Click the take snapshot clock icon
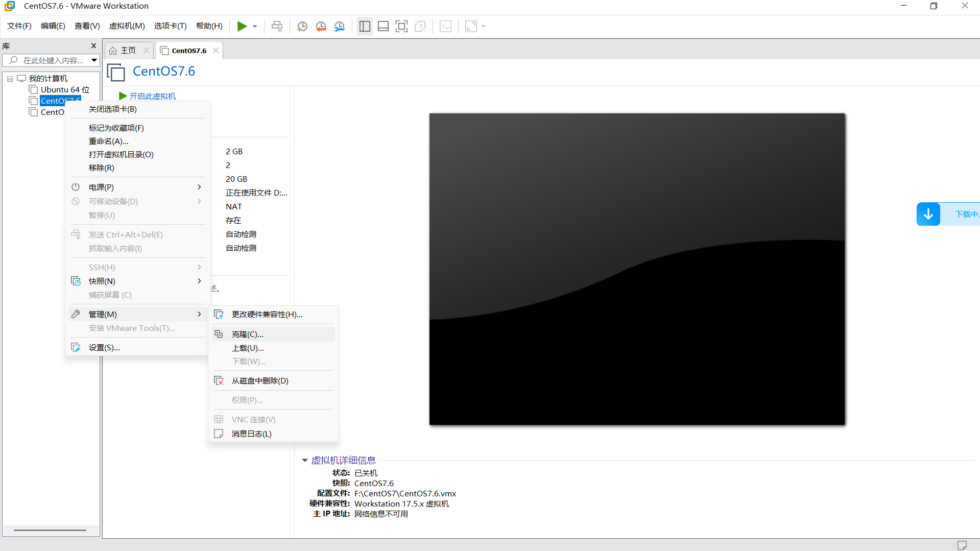This screenshot has height=551, width=980. coord(302,27)
